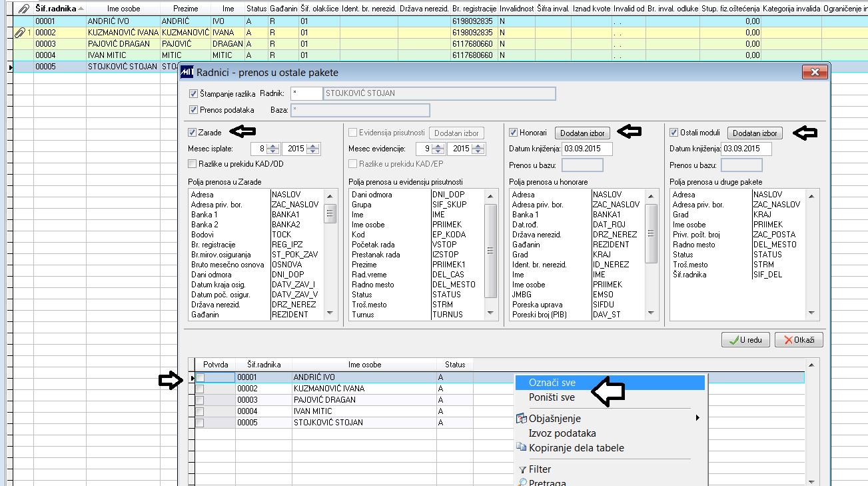Choose Filter from context menu
868x486 pixels.
(x=610, y=469)
